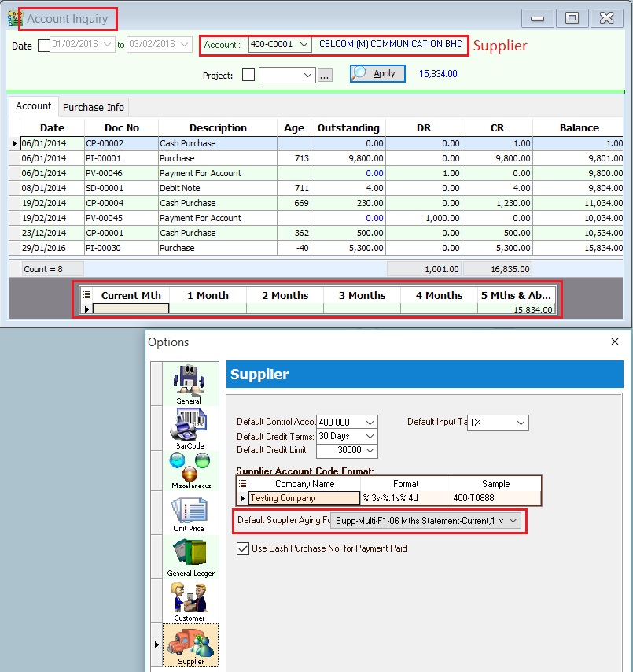The height and width of the screenshot is (672, 633).
Task: Open the General options category icon
Action: click(x=188, y=383)
